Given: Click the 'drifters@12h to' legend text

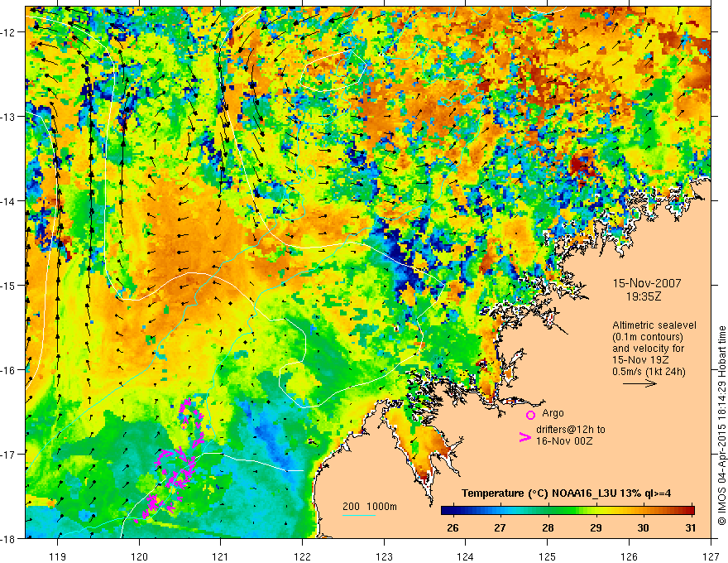Looking at the screenshot, I should (571, 430).
